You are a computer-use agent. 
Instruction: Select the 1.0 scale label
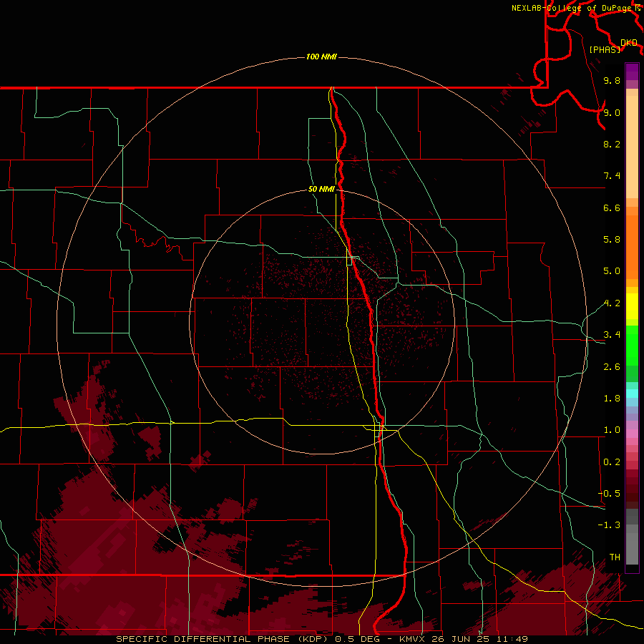click(x=612, y=430)
